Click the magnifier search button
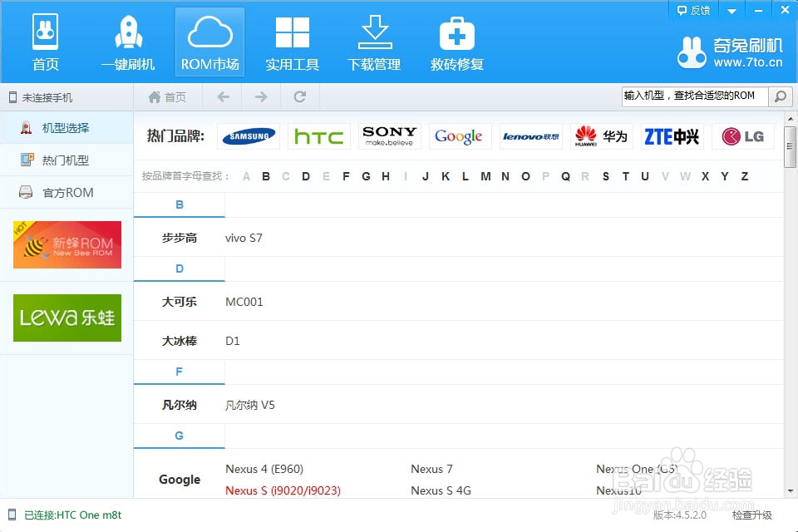Image resolution: width=798 pixels, height=532 pixels. point(781,96)
